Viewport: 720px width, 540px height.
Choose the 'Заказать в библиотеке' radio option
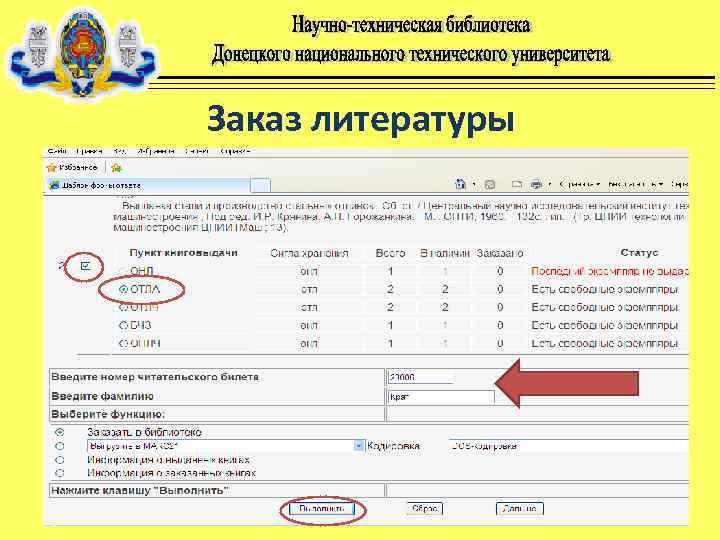[60, 433]
